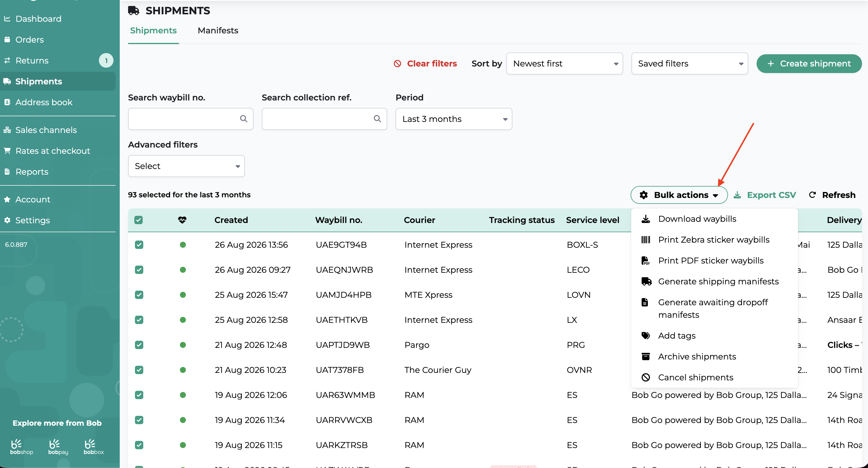Open Shipments in the sidebar
This screenshot has width=868, height=468.
pos(57,81)
